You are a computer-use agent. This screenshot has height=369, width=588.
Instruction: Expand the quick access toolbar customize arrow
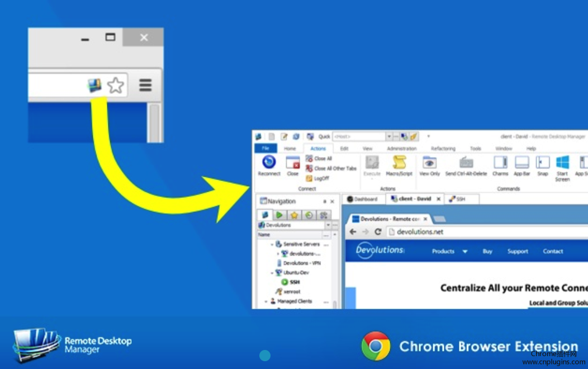428,136
